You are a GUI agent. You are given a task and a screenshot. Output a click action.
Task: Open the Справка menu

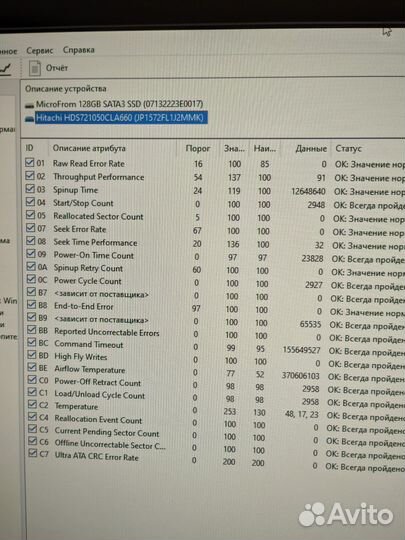click(x=79, y=50)
